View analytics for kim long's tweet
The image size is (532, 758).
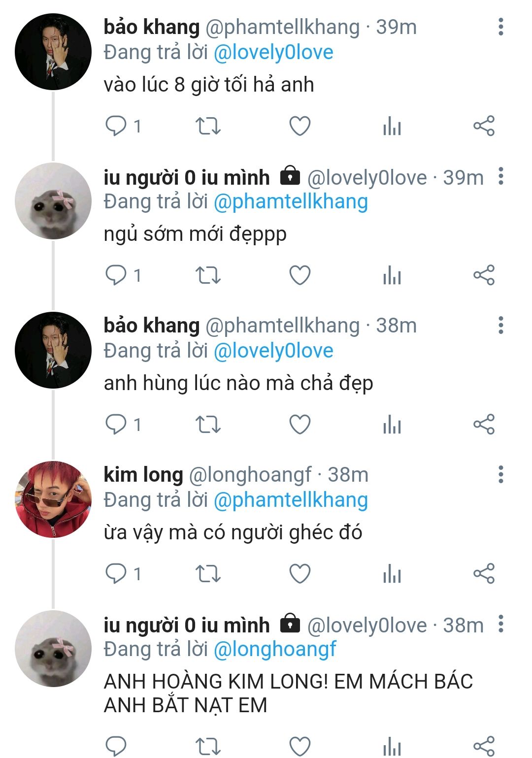[x=392, y=573]
